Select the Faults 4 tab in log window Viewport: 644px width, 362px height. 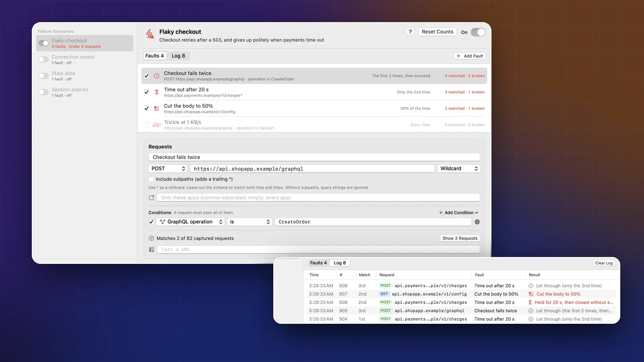point(318,263)
